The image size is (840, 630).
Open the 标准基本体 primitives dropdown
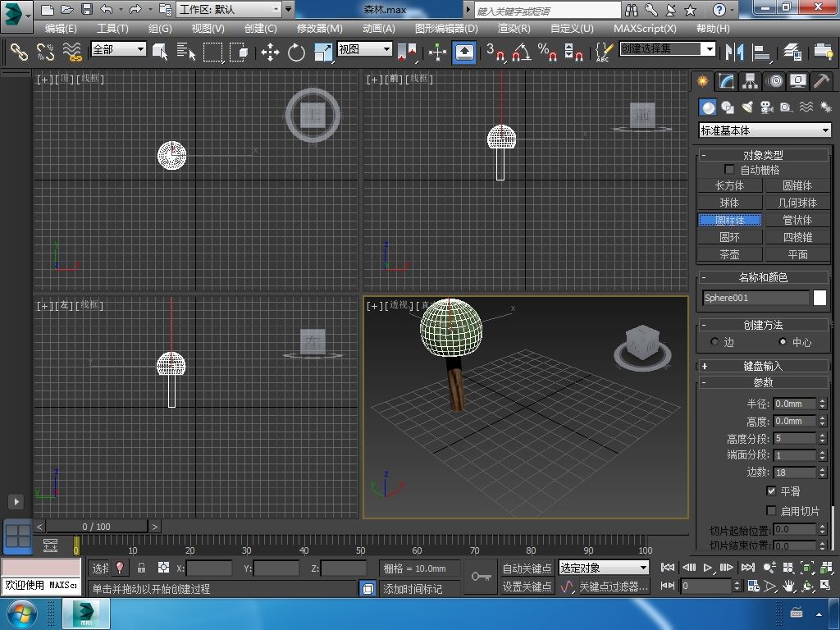click(x=765, y=130)
